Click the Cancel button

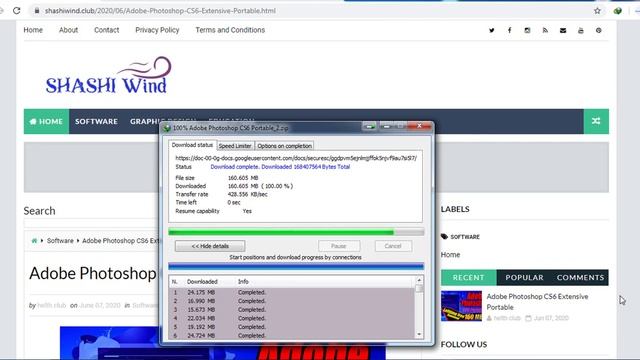(x=393, y=246)
